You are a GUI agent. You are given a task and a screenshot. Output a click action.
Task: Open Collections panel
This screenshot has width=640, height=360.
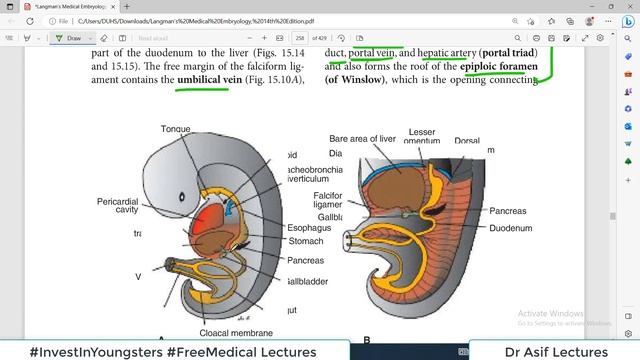coord(570,21)
